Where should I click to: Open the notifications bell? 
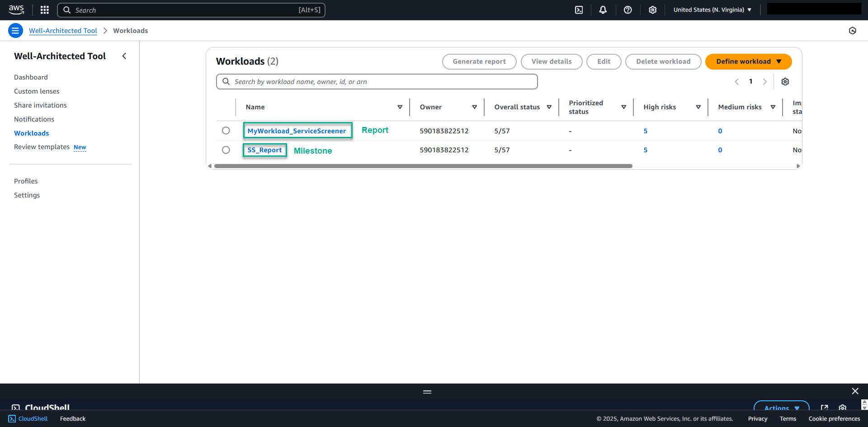[603, 9]
